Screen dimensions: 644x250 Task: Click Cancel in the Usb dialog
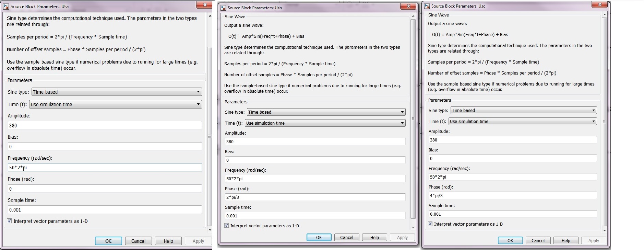tap(346, 237)
